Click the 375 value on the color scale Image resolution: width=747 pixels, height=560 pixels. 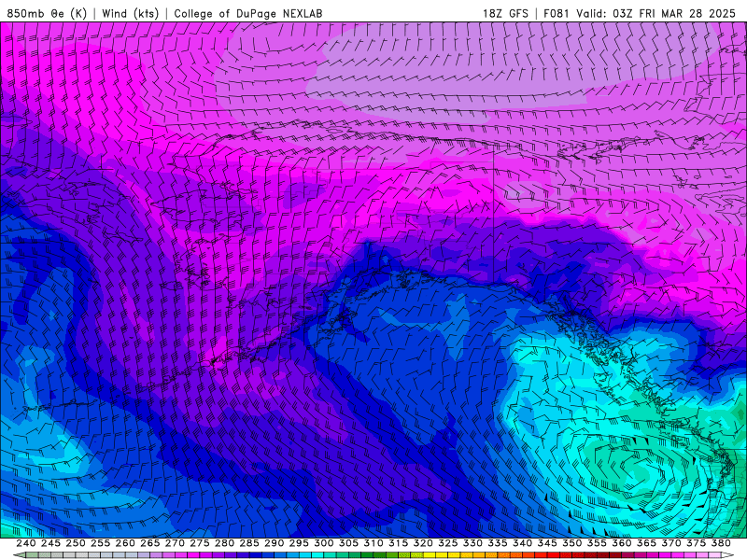pyautogui.click(x=696, y=543)
